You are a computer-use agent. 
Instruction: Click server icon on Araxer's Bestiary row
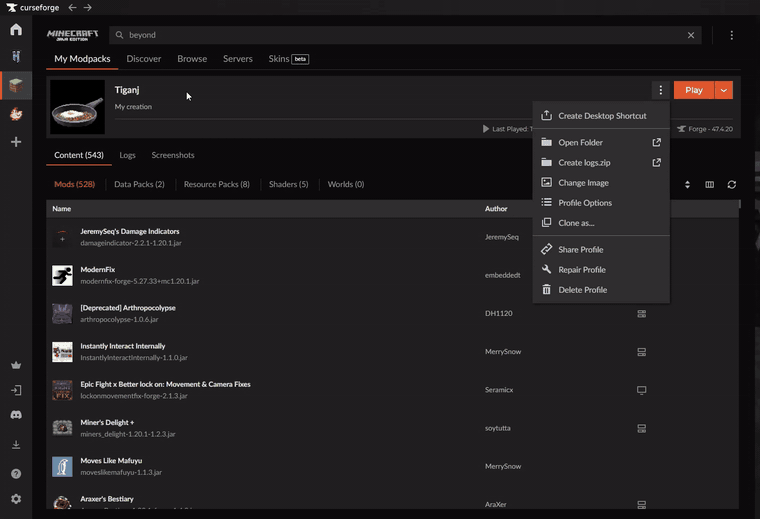[641, 505]
